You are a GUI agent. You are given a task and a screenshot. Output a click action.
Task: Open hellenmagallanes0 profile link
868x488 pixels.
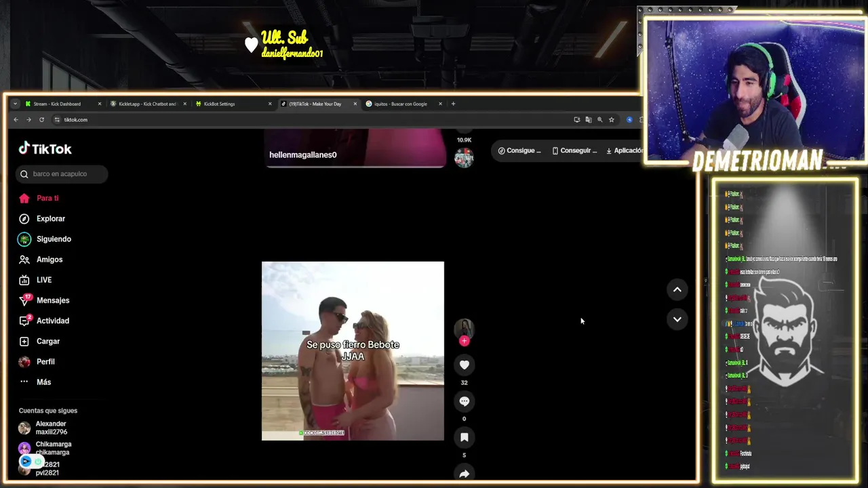coord(303,155)
